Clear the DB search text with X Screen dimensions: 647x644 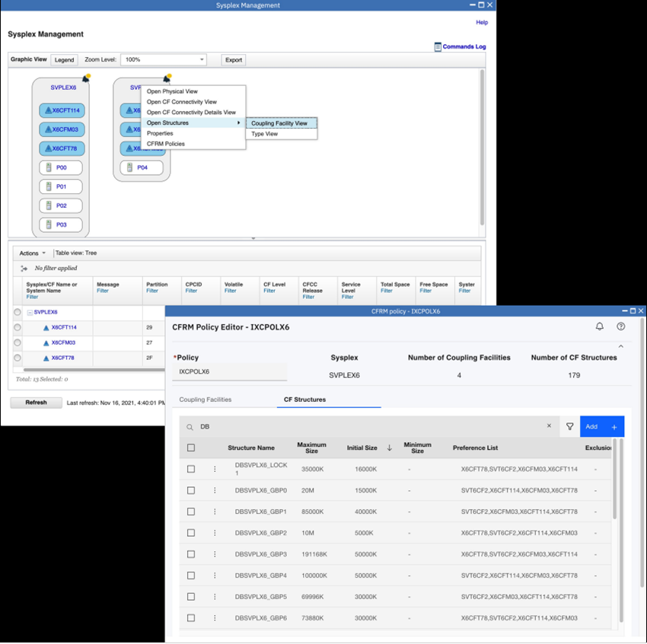[x=549, y=426]
